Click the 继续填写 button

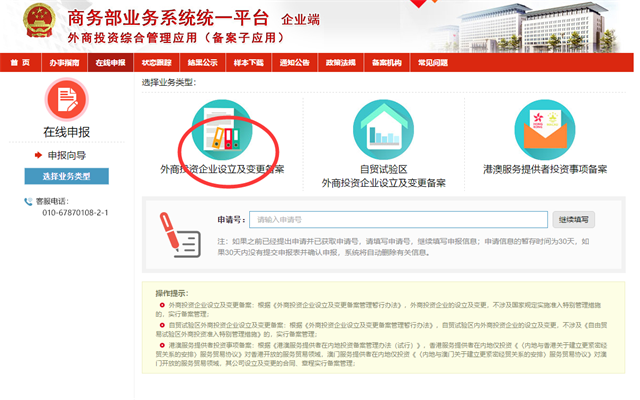[x=573, y=220]
